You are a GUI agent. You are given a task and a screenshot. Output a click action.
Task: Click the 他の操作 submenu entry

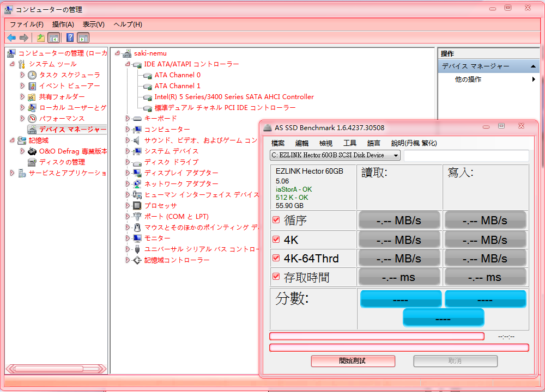468,79
